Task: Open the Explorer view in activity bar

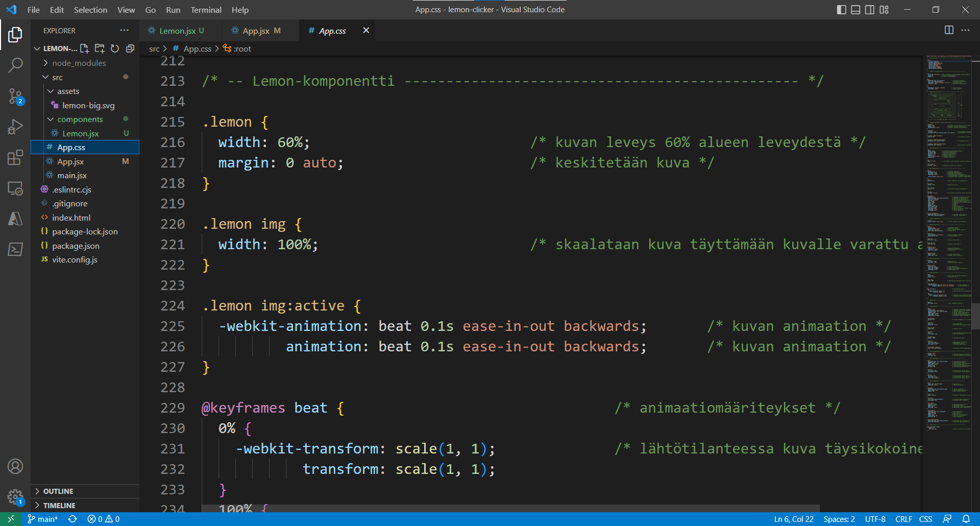Action: coord(15,35)
